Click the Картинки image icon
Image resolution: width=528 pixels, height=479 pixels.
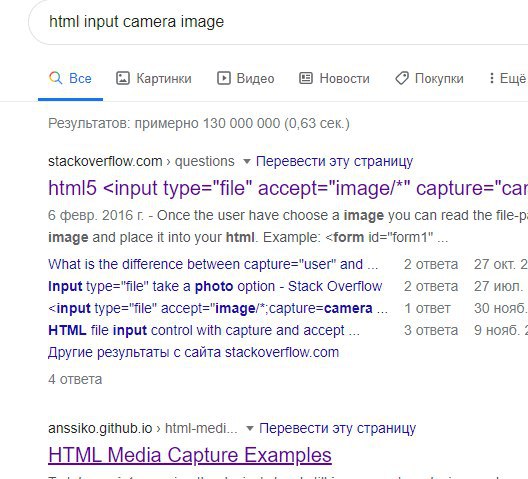pyautogui.click(x=123, y=78)
